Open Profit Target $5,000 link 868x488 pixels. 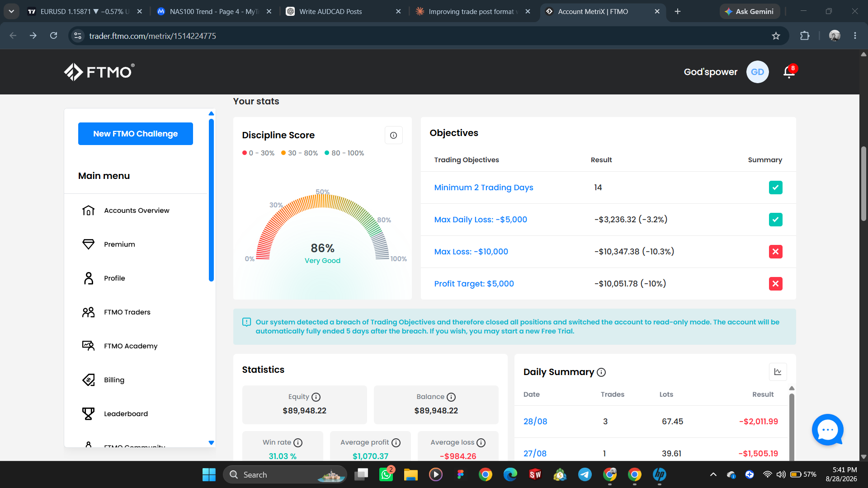point(474,284)
